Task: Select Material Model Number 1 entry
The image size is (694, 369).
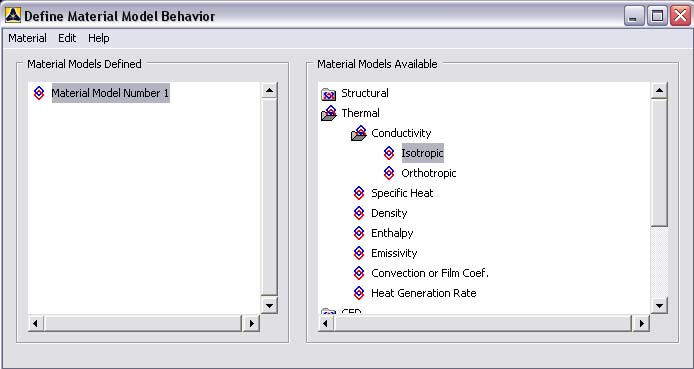Action: pos(110,93)
